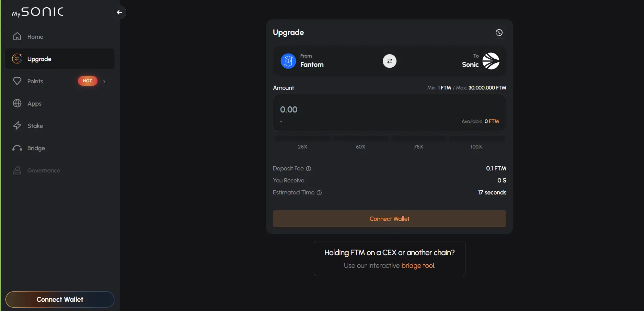The image size is (644, 311).
Task: Expand the Points submenu chevron
Action: [104, 81]
